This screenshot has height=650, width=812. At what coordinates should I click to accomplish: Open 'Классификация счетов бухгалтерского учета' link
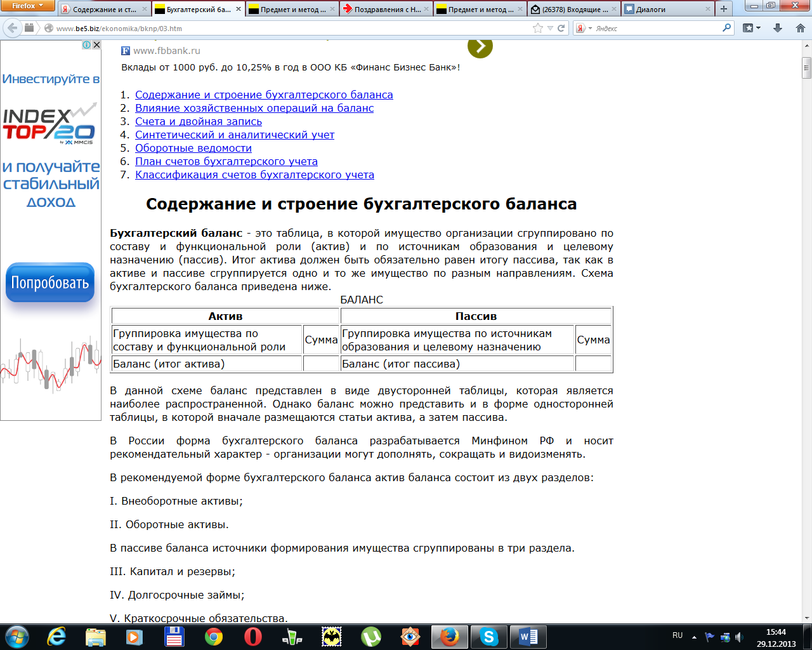[254, 175]
